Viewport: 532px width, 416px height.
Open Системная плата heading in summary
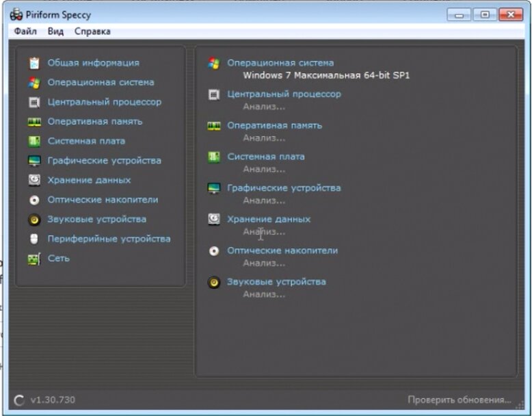point(266,157)
